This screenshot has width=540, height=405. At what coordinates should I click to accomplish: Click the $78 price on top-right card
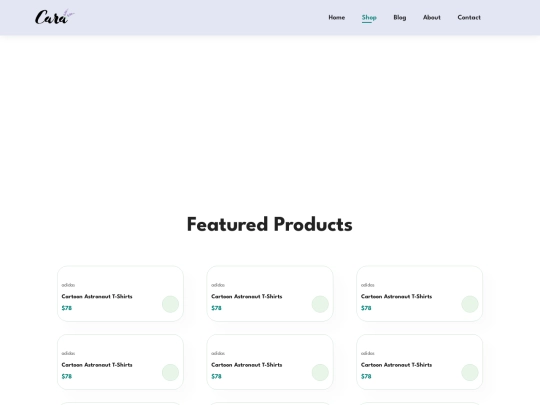pos(366,308)
